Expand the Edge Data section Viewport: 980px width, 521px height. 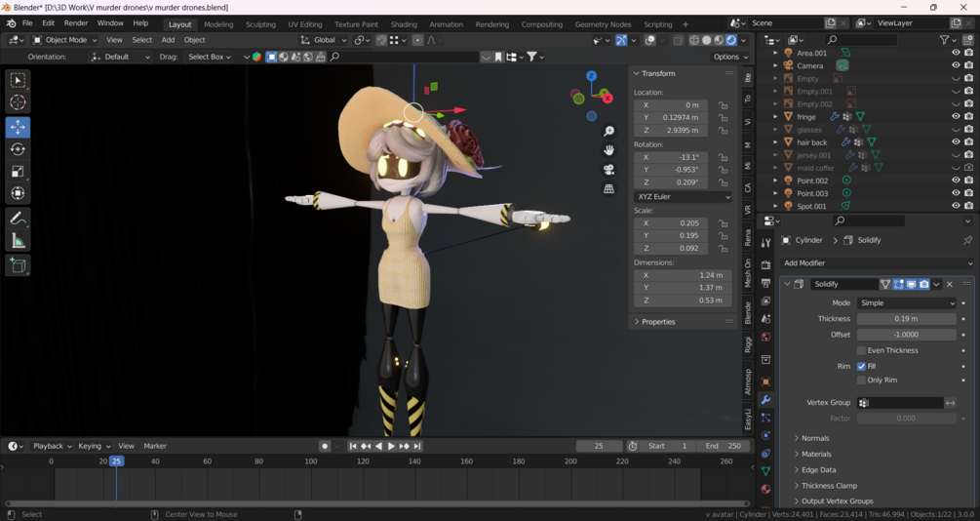click(817, 469)
